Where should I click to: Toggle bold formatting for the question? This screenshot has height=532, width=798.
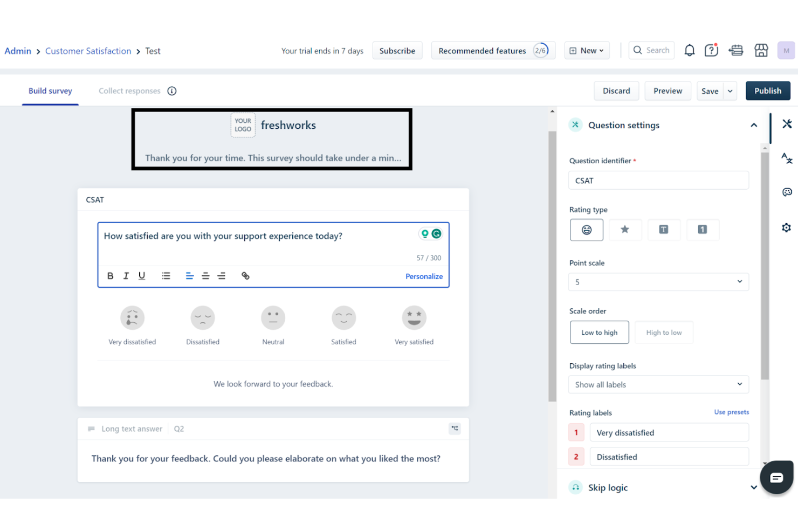[x=111, y=275]
